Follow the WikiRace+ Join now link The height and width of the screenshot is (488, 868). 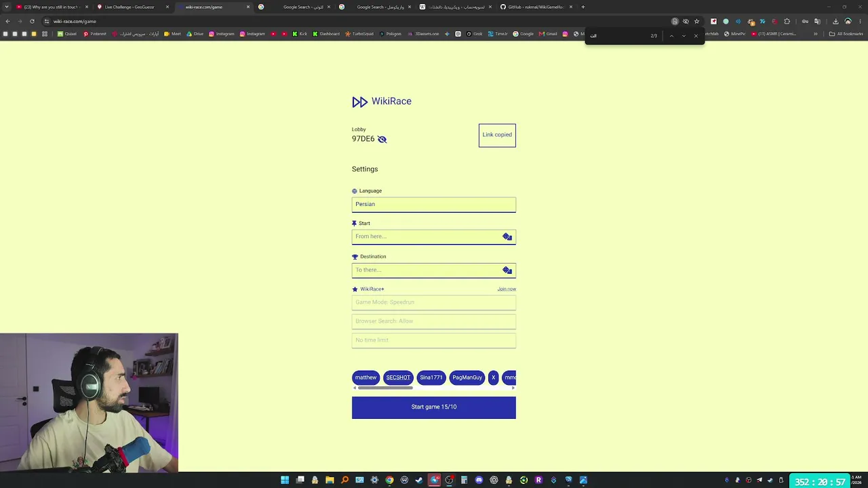507,289
